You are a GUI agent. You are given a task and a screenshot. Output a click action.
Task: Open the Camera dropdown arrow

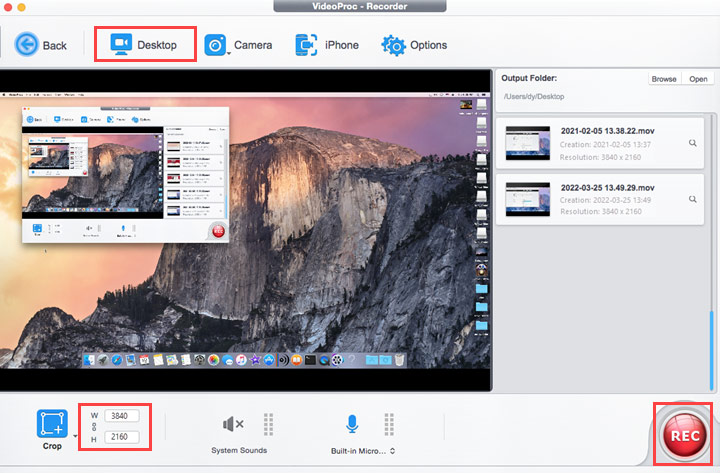pos(229,54)
